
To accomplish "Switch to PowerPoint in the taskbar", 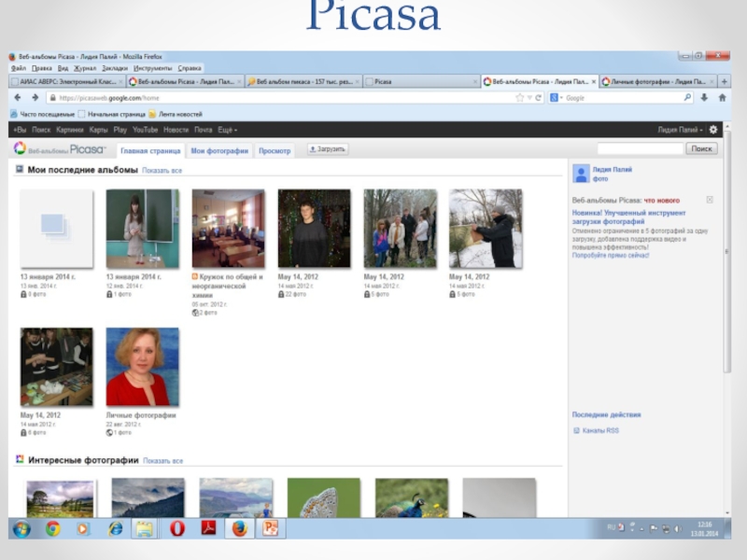I will (271, 528).
